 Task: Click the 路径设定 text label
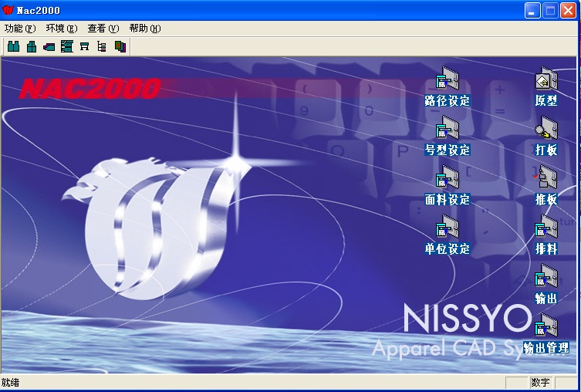448,101
